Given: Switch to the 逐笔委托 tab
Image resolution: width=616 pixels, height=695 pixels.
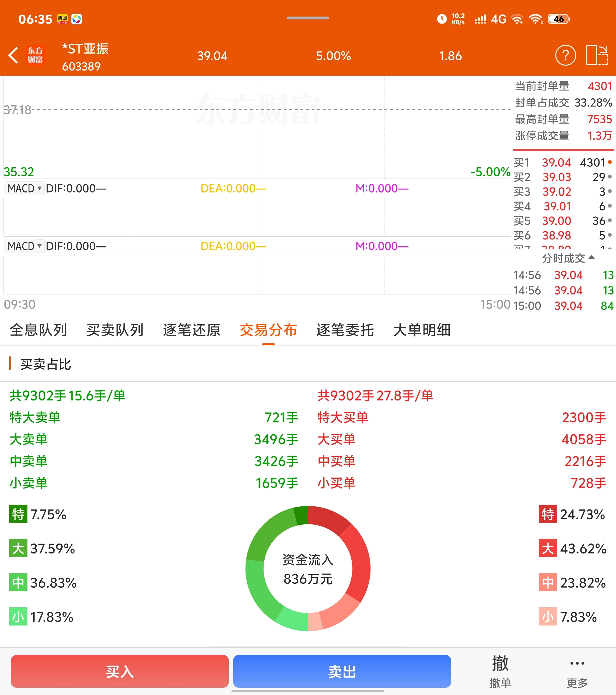Looking at the screenshot, I should point(345,330).
